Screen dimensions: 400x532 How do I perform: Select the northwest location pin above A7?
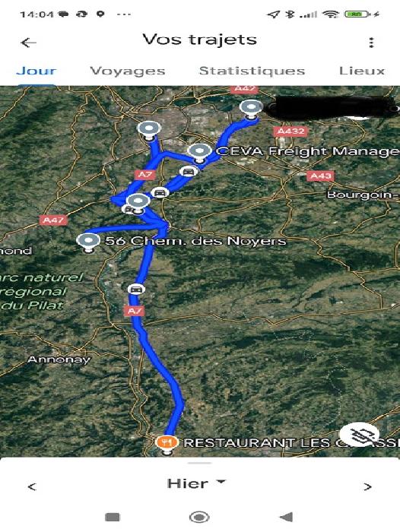149,130
